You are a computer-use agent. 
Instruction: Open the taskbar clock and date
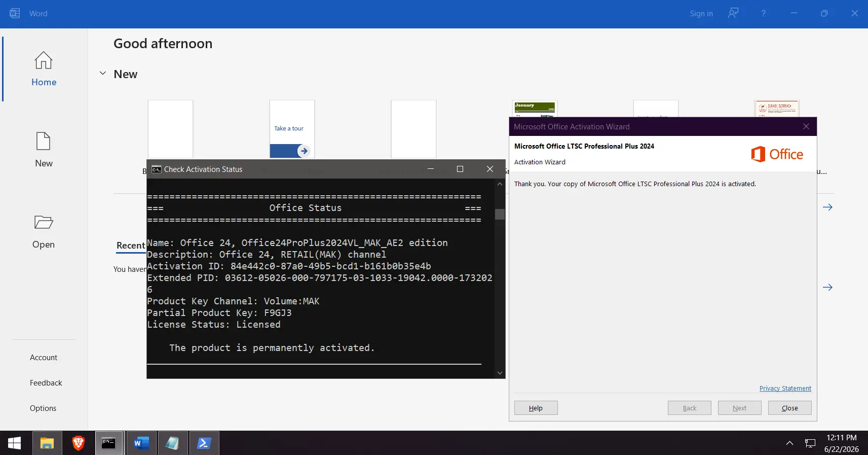[842, 443]
